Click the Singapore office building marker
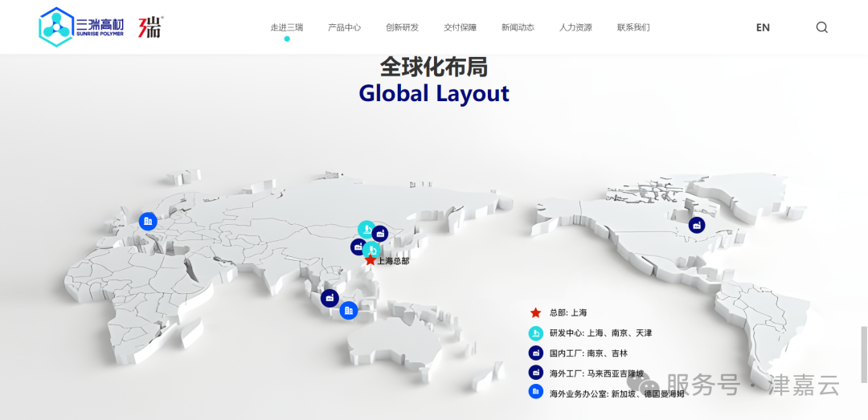Image resolution: width=868 pixels, height=420 pixels. click(349, 311)
